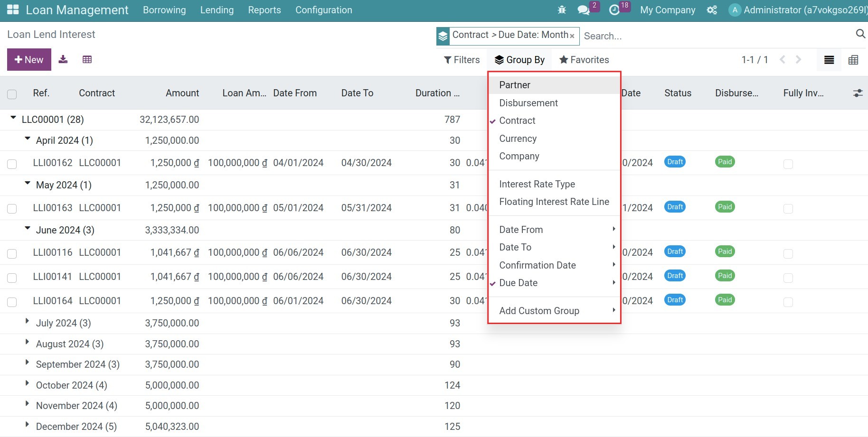868x437 pixels.
Task: Click the developer settings gears icon
Action: pos(712,10)
